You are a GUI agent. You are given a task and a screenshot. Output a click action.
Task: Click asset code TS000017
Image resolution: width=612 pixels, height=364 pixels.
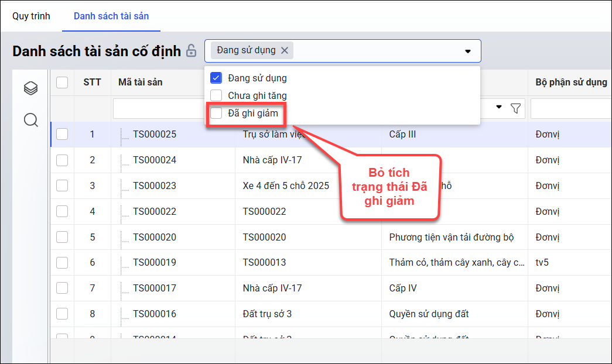[x=155, y=289]
